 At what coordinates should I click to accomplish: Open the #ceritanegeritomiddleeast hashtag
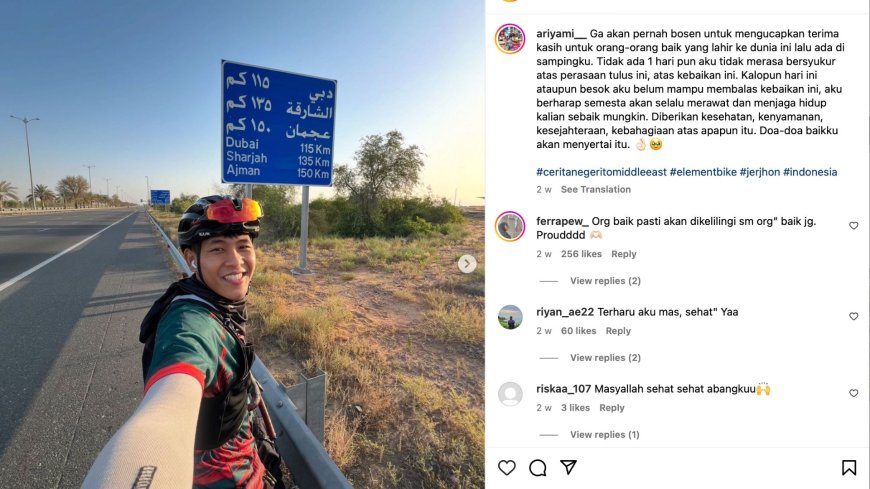[x=601, y=172]
